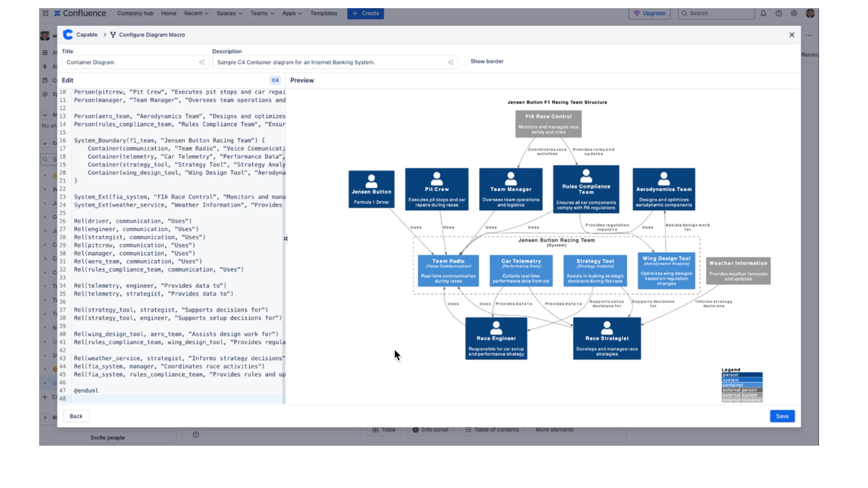
Task: Click the person legend swatch
Action: pyautogui.click(x=742, y=375)
